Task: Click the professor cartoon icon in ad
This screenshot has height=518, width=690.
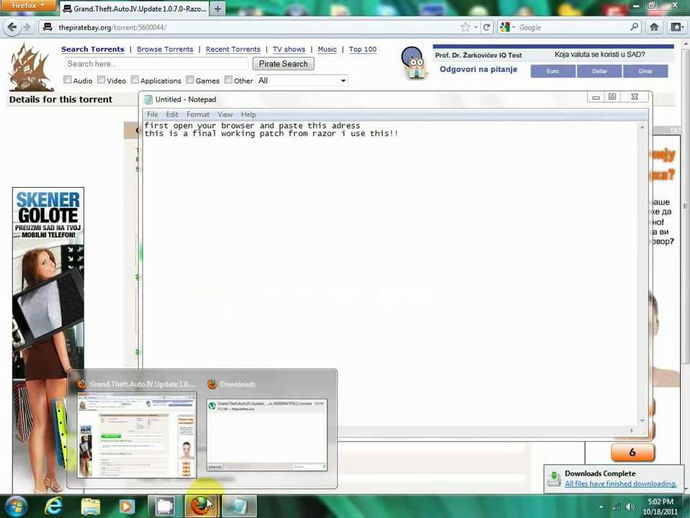Action: 415,62
